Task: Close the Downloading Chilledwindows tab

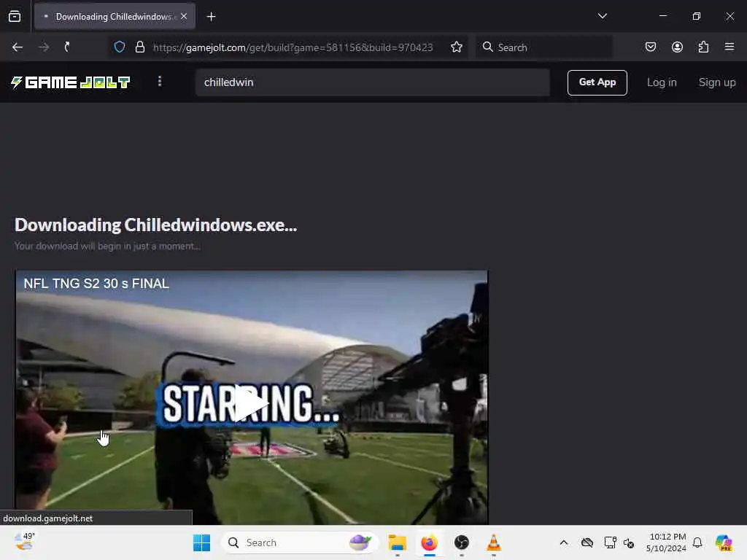Action: click(184, 17)
